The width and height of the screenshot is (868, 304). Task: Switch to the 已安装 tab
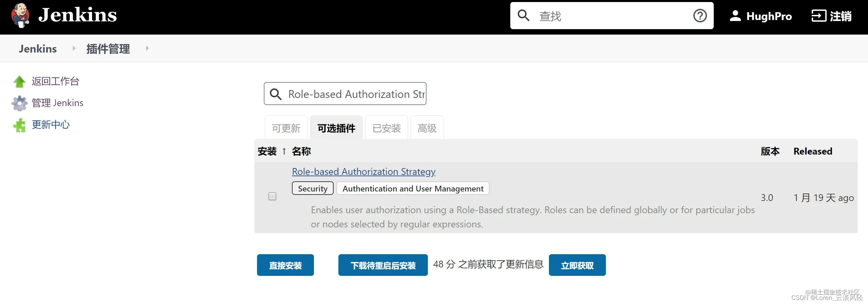coord(387,128)
